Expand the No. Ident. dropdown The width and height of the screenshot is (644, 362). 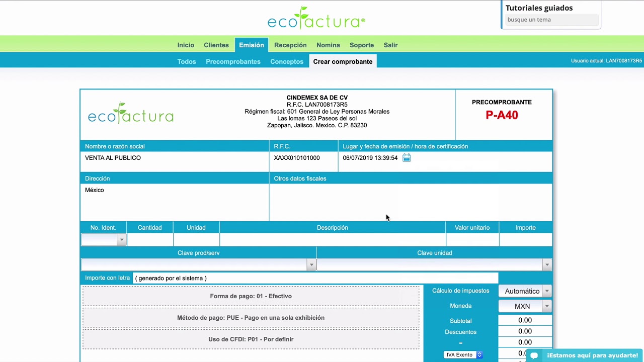(121, 240)
